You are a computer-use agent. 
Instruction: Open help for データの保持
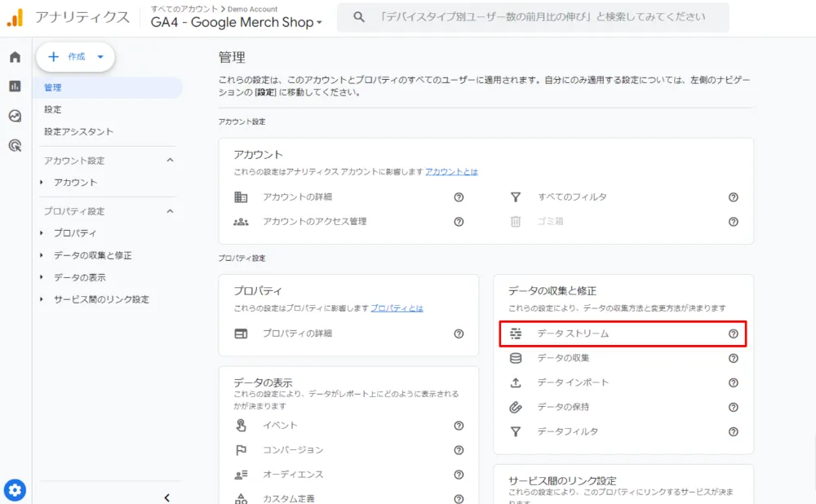[x=734, y=407]
